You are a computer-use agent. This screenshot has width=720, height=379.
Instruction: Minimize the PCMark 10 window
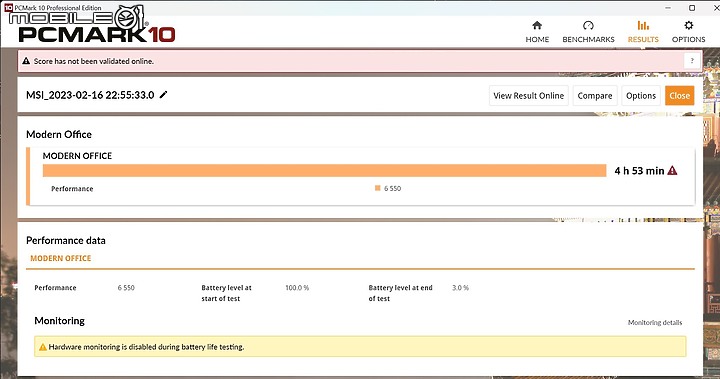click(x=668, y=8)
